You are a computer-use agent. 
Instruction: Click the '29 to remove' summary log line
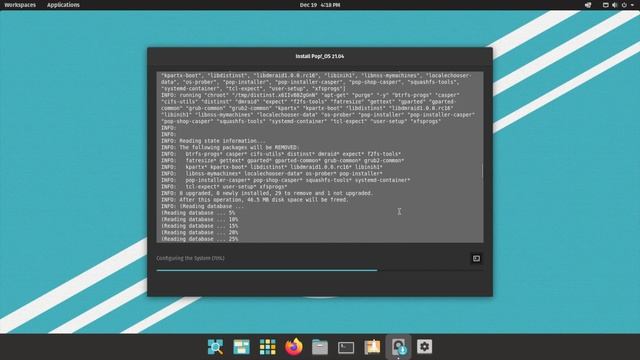click(267, 193)
